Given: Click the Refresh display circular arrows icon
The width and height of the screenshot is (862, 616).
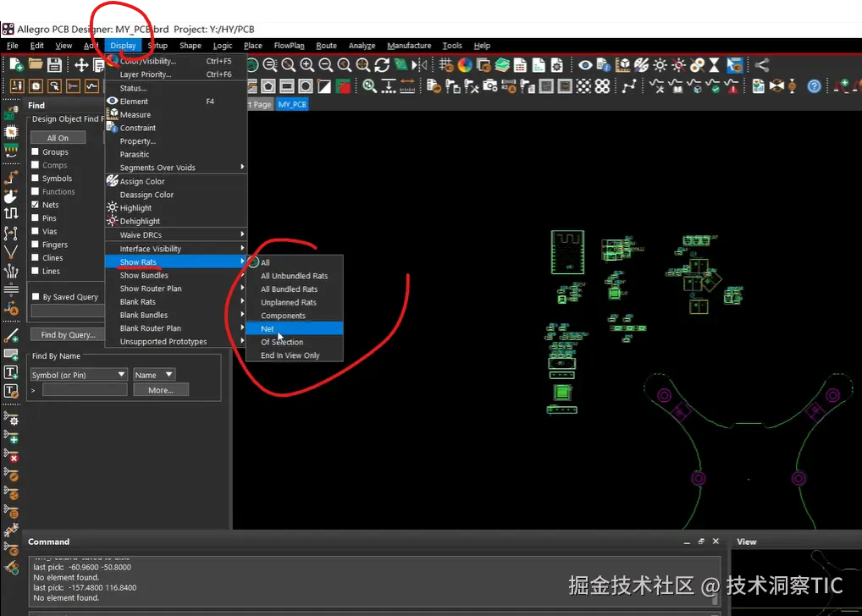Looking at the screenshot, I should tap(382, 65).
